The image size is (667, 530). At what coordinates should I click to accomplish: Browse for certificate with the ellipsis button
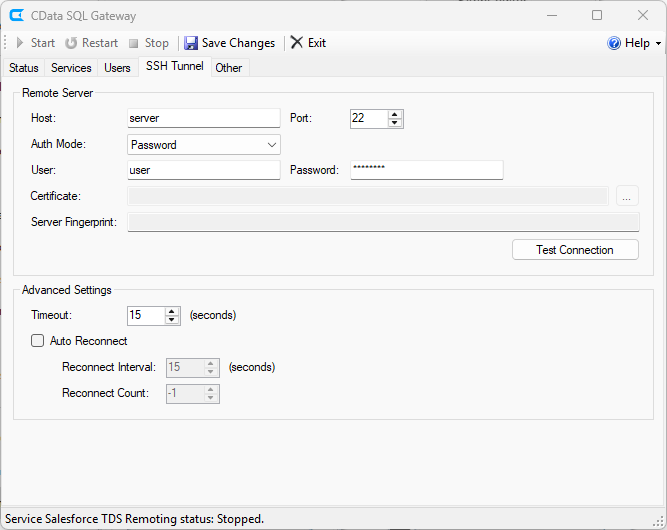pos(627,196)
